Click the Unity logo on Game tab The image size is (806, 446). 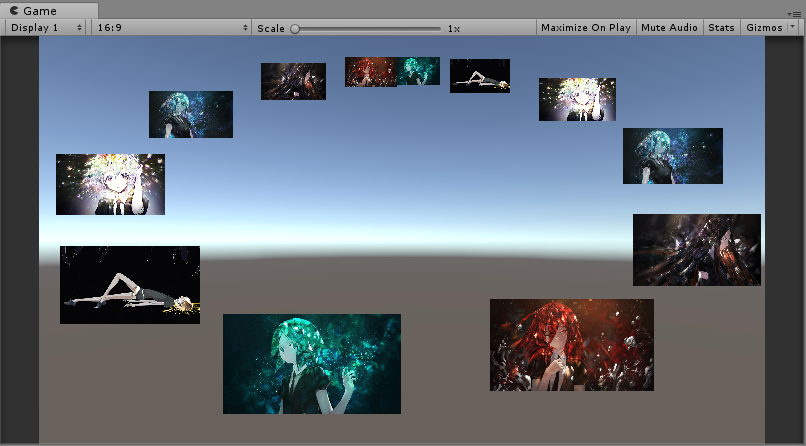(14, 10)
